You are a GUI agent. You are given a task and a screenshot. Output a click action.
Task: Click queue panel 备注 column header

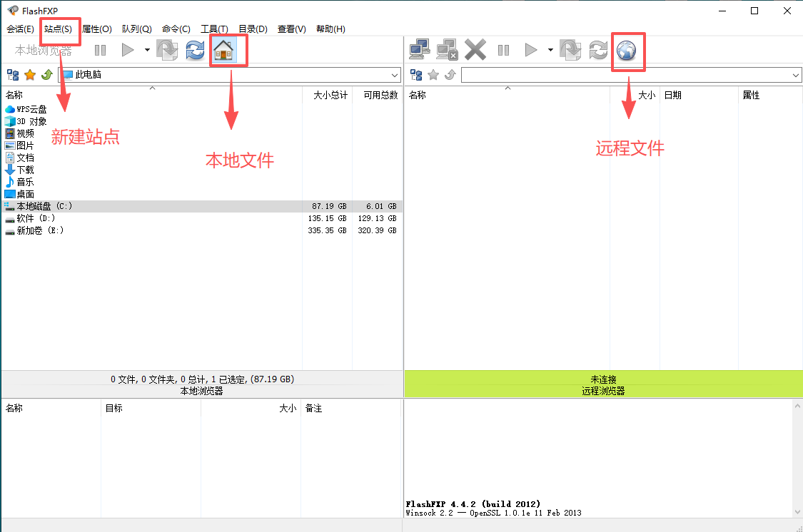tap(350, 408)
